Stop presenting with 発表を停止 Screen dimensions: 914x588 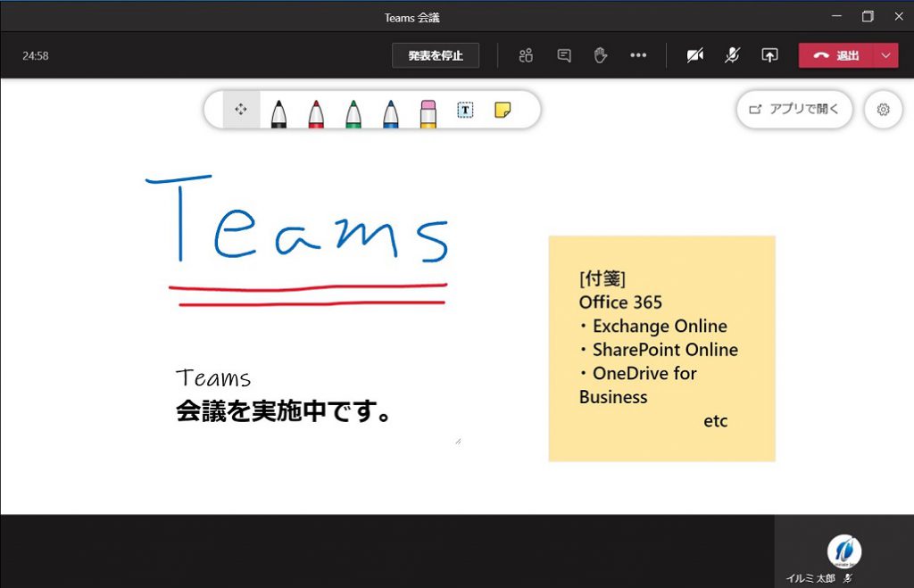click(x=436, y=55)
